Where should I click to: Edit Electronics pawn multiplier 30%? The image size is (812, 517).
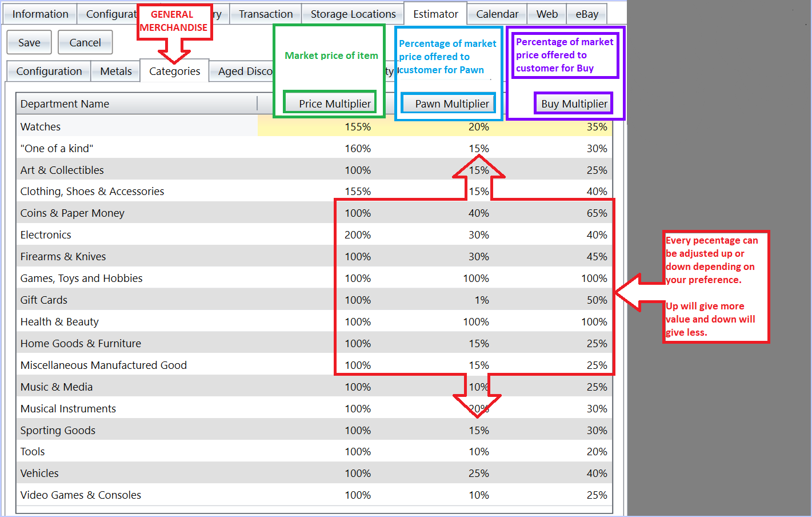[x=479, y=234]
